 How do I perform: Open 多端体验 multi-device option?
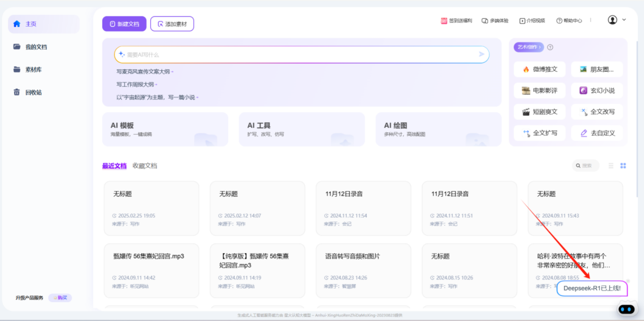495,21
